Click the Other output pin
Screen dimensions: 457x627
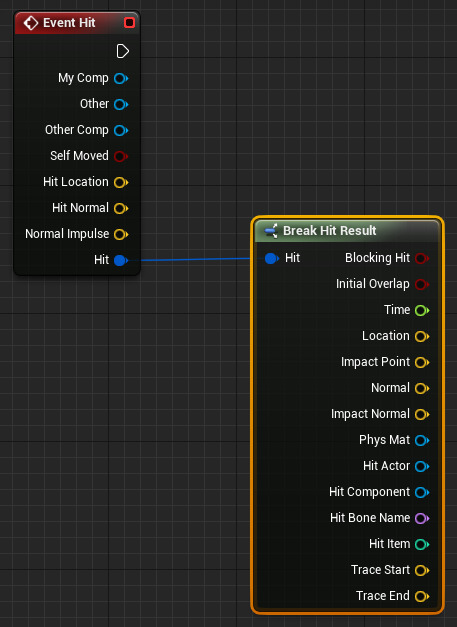121,104
